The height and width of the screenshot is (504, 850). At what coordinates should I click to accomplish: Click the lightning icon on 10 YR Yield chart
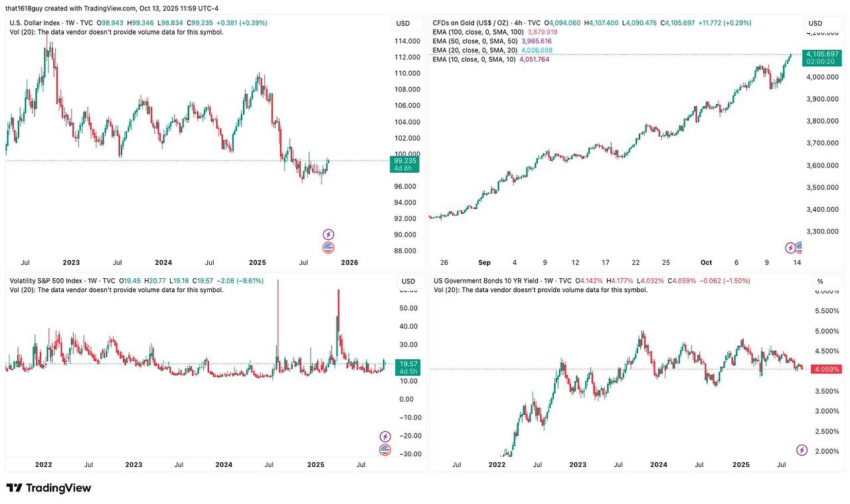pos(802,450)
